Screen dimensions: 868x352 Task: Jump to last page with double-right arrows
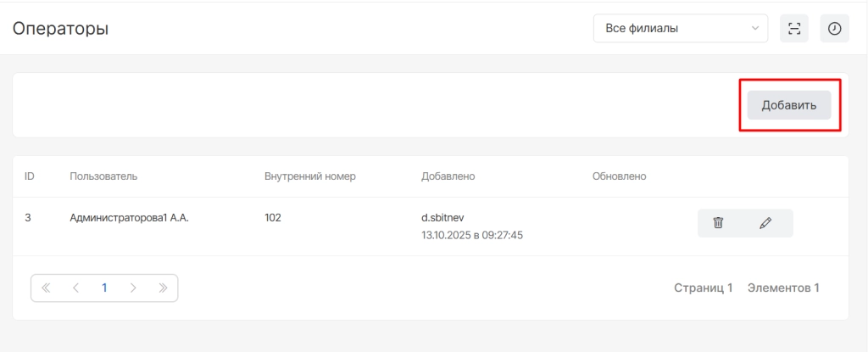point(162,288)
